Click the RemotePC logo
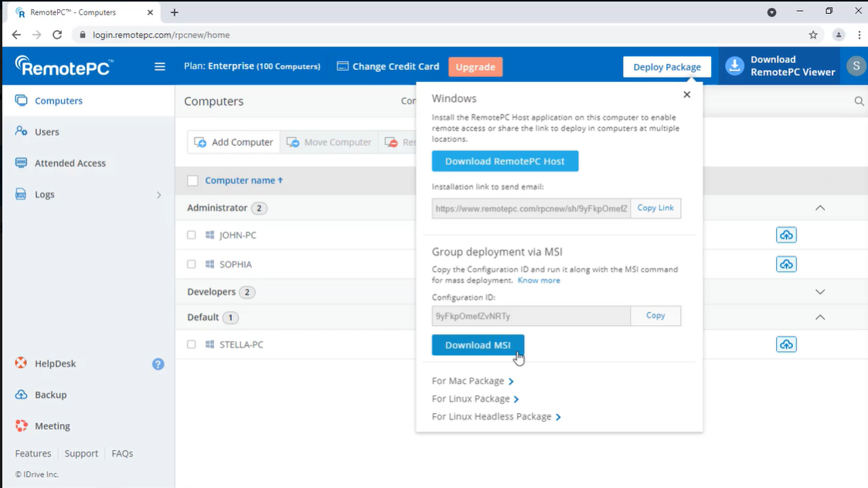The width and height of the screenshot is (868, 488). pos(64,66)
